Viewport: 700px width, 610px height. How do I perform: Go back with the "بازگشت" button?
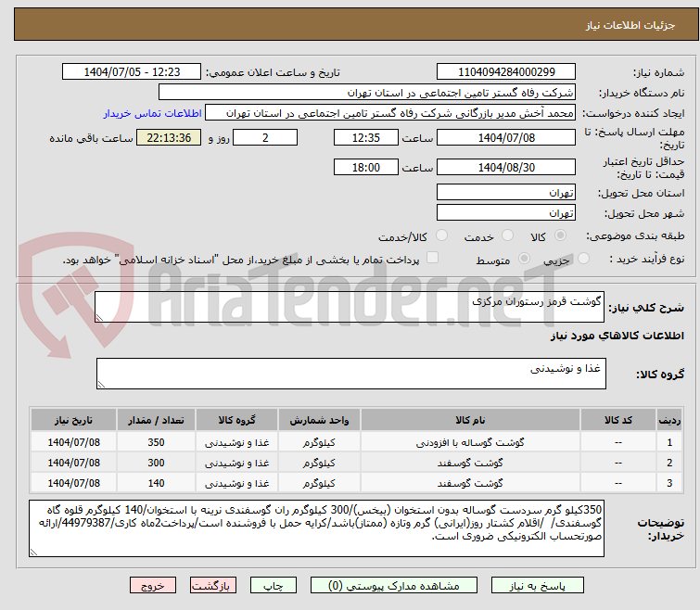point(214,586)
